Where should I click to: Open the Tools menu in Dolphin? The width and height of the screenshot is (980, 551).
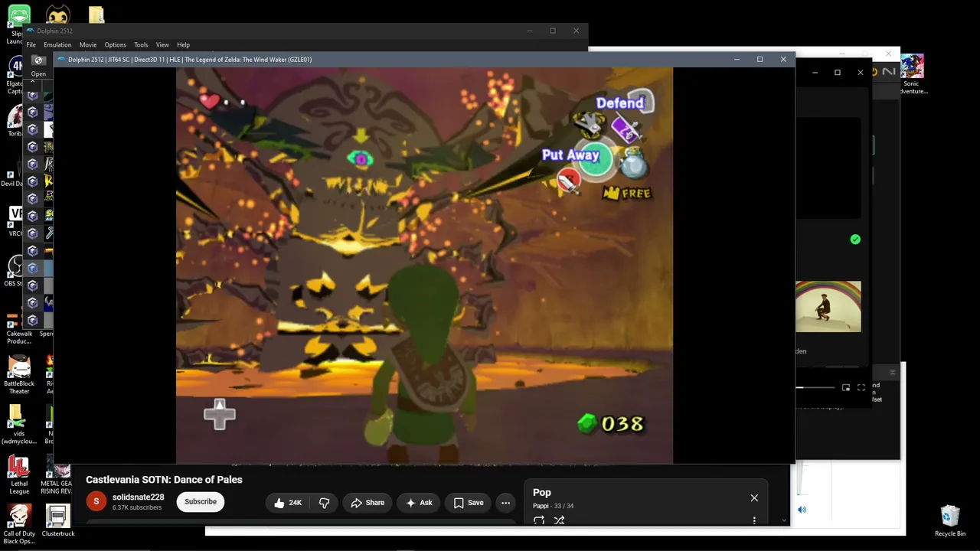(x=141, y=45)
